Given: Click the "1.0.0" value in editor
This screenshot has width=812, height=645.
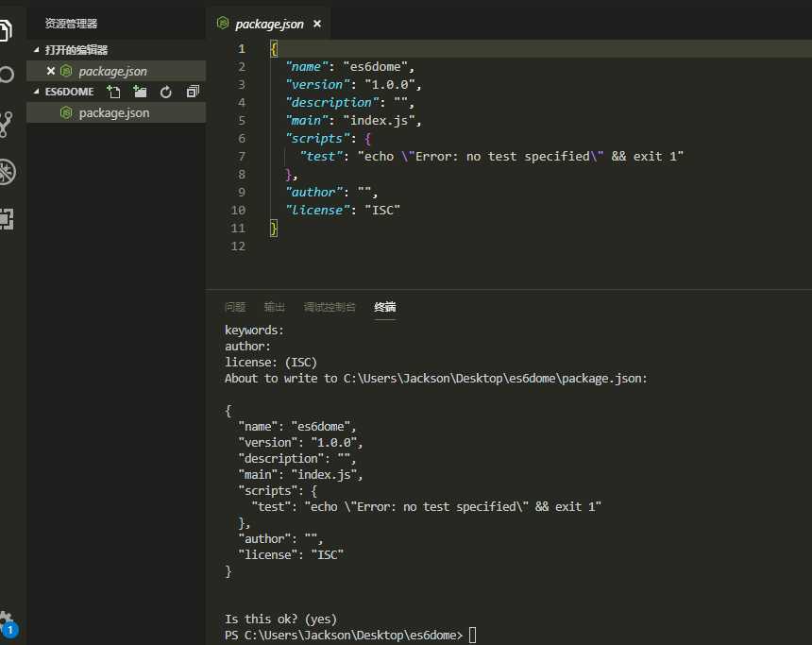Looking at the screenshot, I should pyautogui.click(x=390, y=84).
